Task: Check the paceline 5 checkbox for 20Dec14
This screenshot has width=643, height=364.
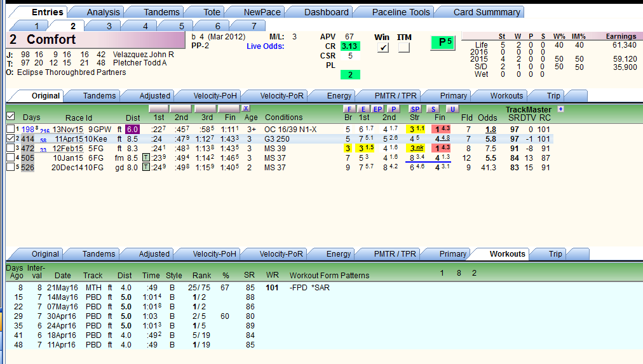Action: pos(11,167)
